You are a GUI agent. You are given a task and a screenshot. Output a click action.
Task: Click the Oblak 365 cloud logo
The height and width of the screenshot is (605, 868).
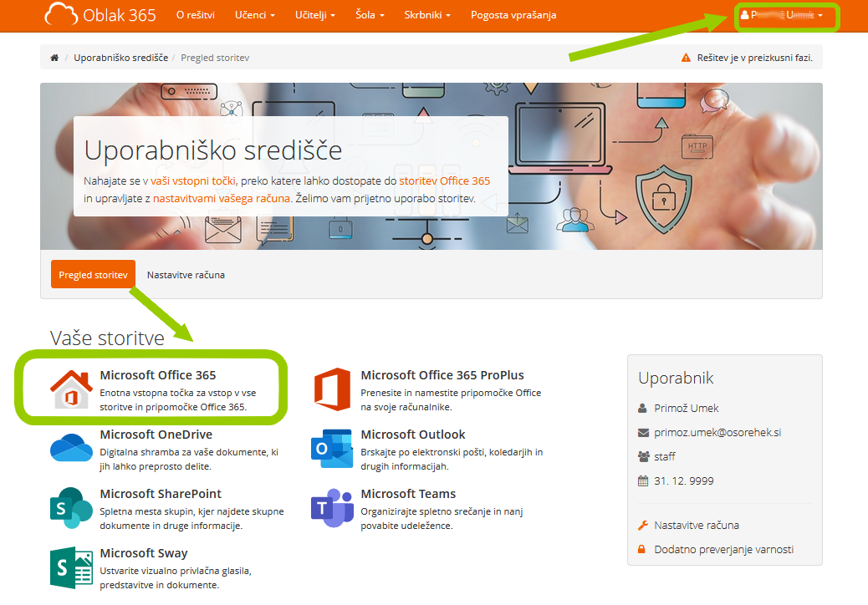click(x=61, y=14)
